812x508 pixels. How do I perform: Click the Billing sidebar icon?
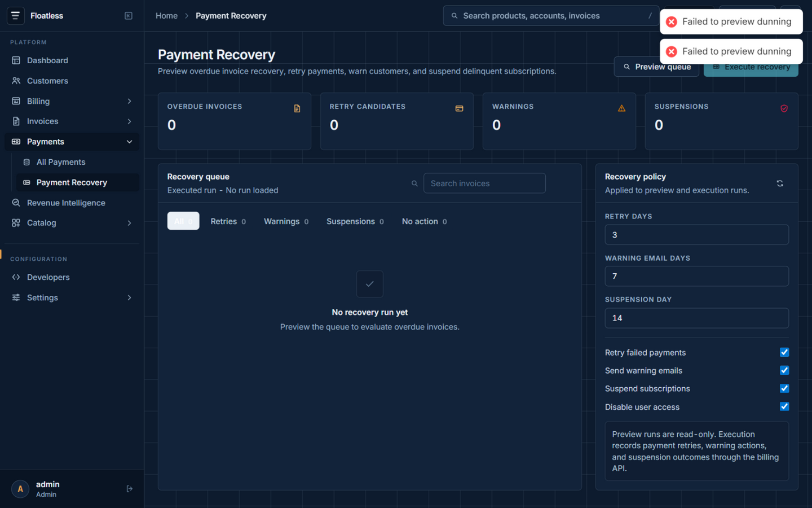(x=16, y=101)
